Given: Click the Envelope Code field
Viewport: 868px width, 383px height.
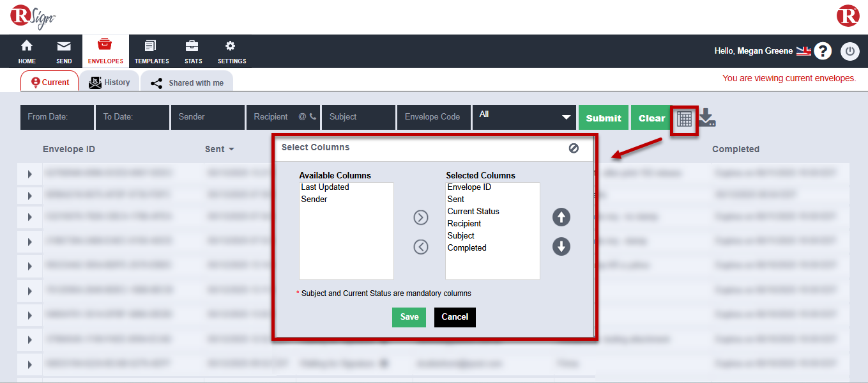Looking at the screenshot, I should (x=434, y=117).
